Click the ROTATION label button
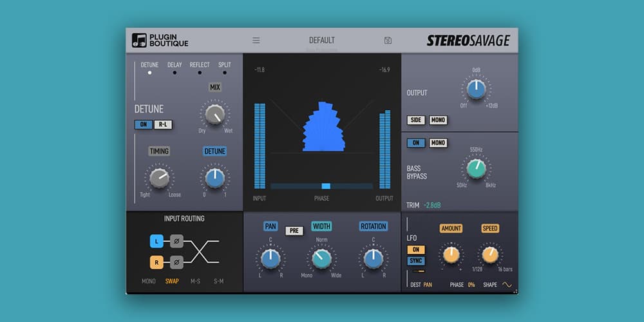The height and width of the screenshot is (322, 644). (x=374, y=226)
